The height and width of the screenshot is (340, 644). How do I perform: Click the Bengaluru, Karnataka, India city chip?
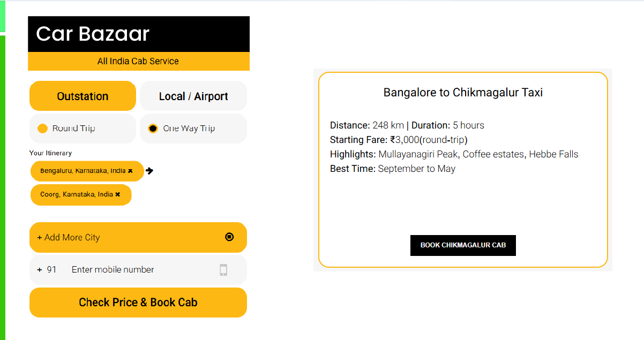coord(83,171)
